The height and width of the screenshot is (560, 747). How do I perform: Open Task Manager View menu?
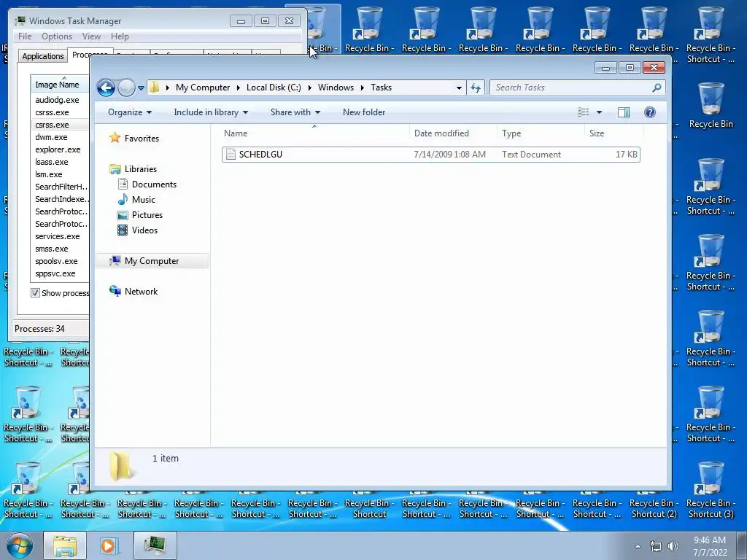click(x=91, y=36)
